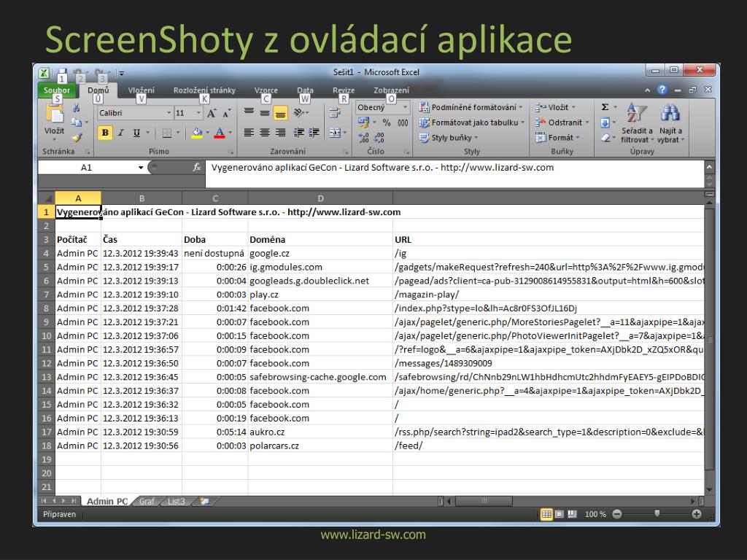Click the insert new worksheet tab icon

pyautogui.click(x=205, y=502)
